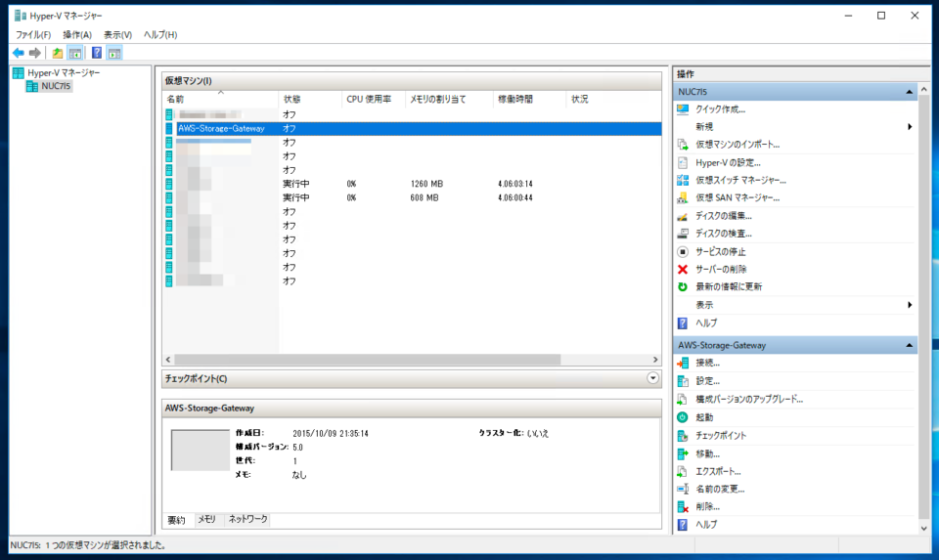Sort by the 稼働時間 column header

[529, 100]
